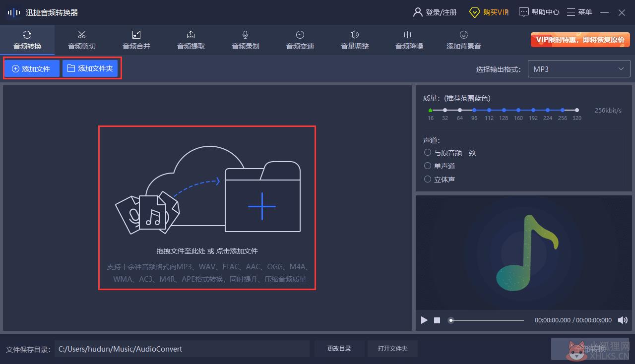Switch to the 音量调整 tab
The image size is (635, 364).
[x=355, y=40]
